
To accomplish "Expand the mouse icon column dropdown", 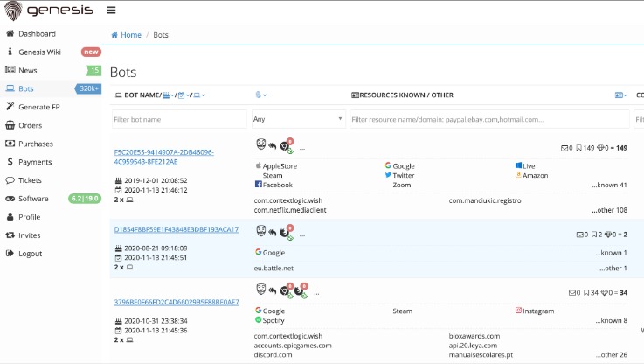I will [260, 95].
